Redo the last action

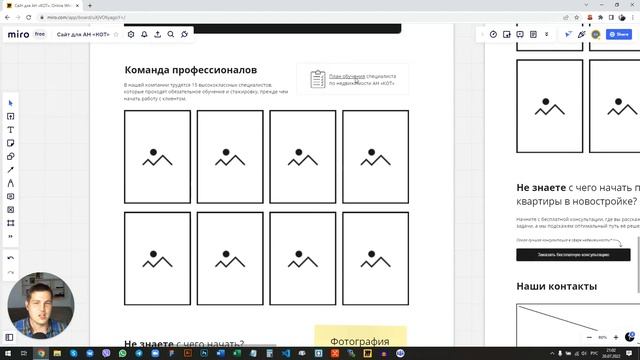[x=11, y=272]
